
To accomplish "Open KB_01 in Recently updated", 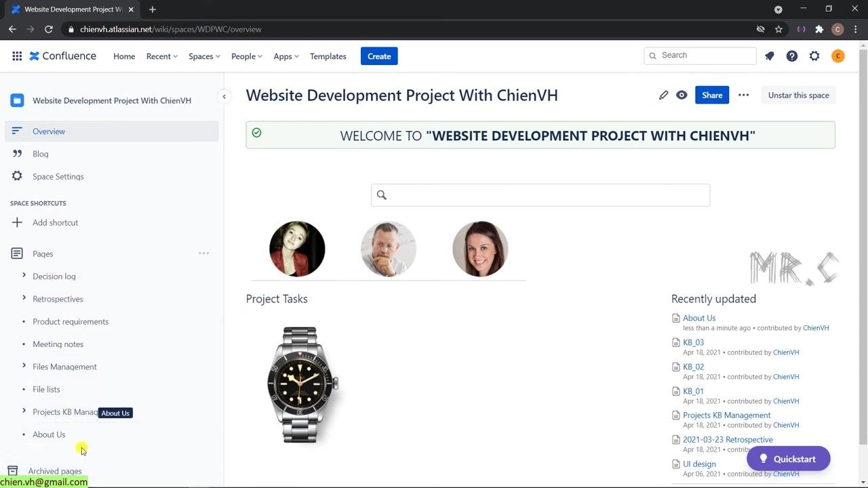I will click(x=693, y=391).
